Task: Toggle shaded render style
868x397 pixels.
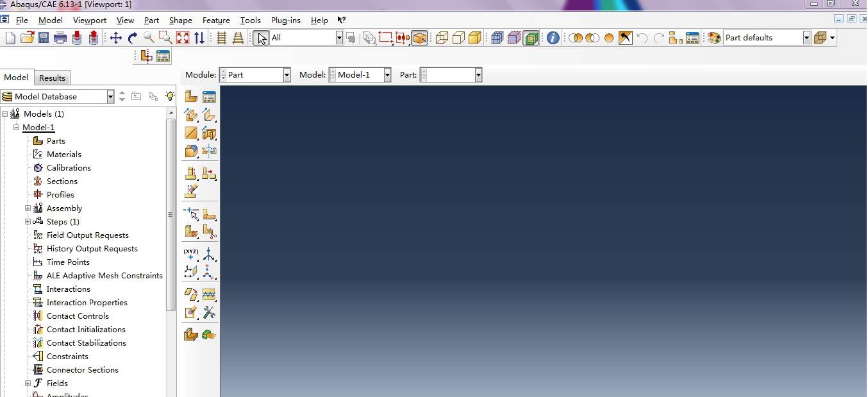Action: pos(474,38)
